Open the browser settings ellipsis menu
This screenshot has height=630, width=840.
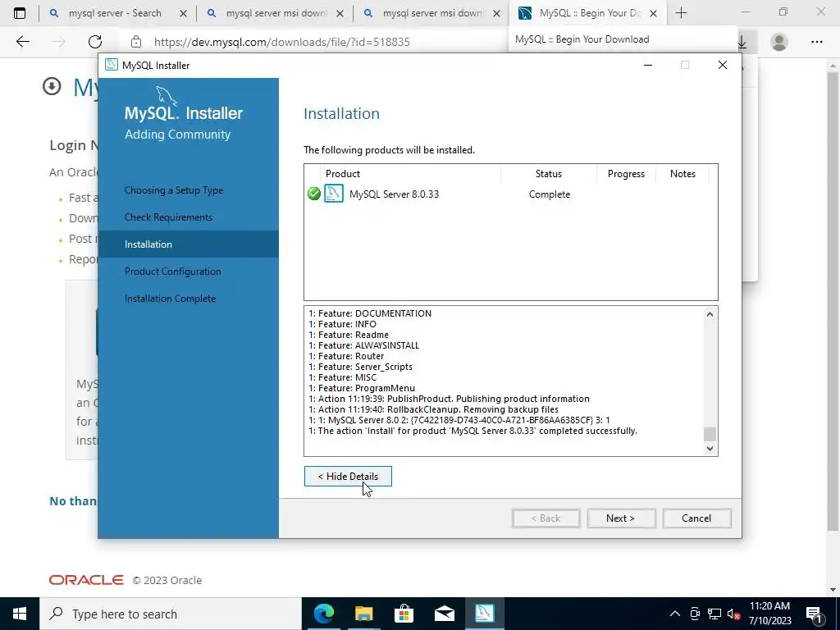[x=816, y=41]
